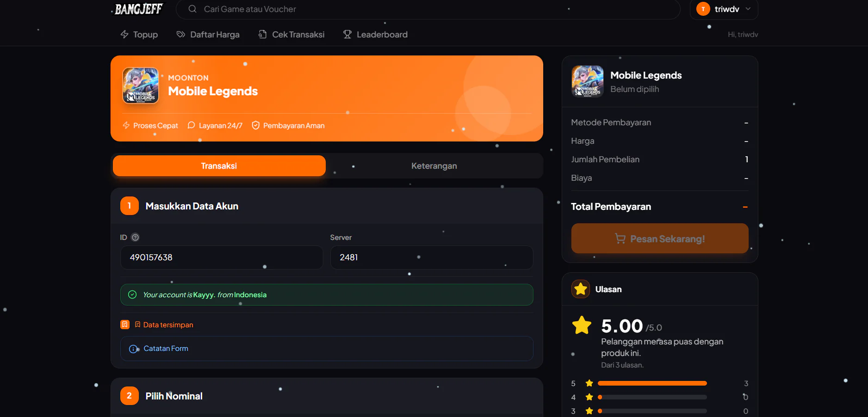The width and height of the screenshot is (868, 417).
Task: Click the 4-star rating progress bar
Action: 652,397
